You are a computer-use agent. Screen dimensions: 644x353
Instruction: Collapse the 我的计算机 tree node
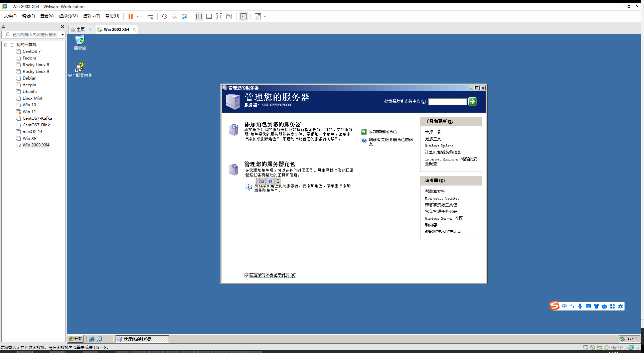pos(6,44)
